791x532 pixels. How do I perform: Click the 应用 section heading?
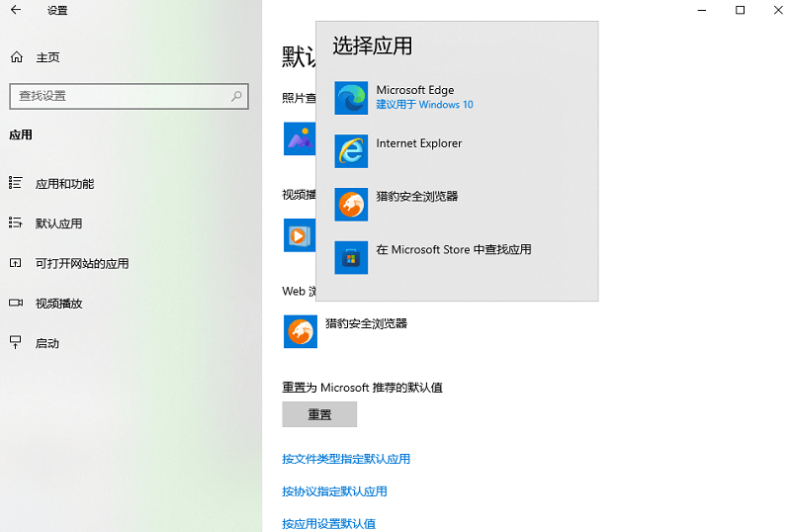click(x=21, y=134)
